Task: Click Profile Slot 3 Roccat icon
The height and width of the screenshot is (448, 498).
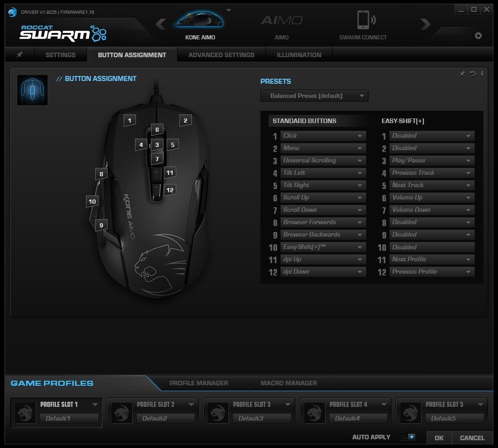Action: [x=218, y=413]
